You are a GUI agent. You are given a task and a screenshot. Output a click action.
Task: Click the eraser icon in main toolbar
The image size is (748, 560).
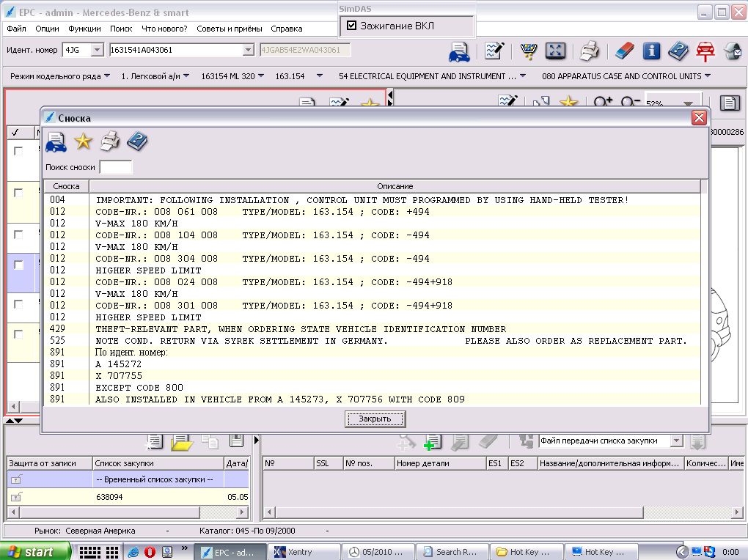tap(624, 51)
